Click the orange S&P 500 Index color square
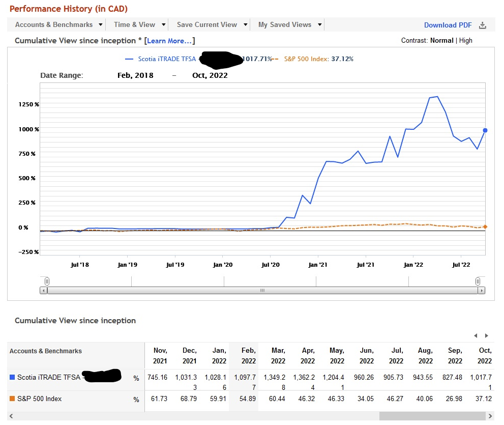Viewport: 504px width, 425px height. (12, 399)
